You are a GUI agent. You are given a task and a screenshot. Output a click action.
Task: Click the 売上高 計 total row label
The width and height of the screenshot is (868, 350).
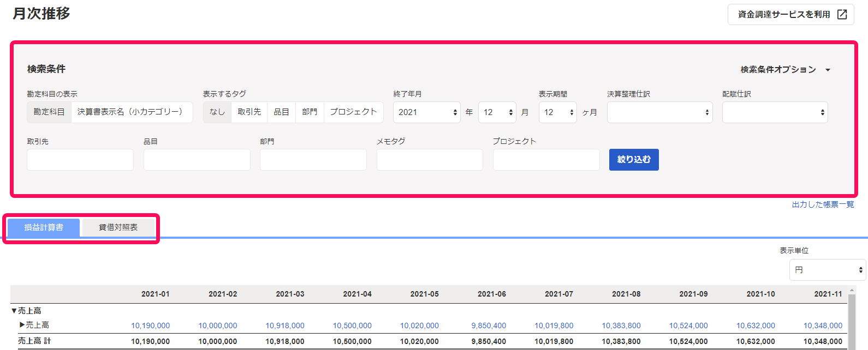[34, 341]
